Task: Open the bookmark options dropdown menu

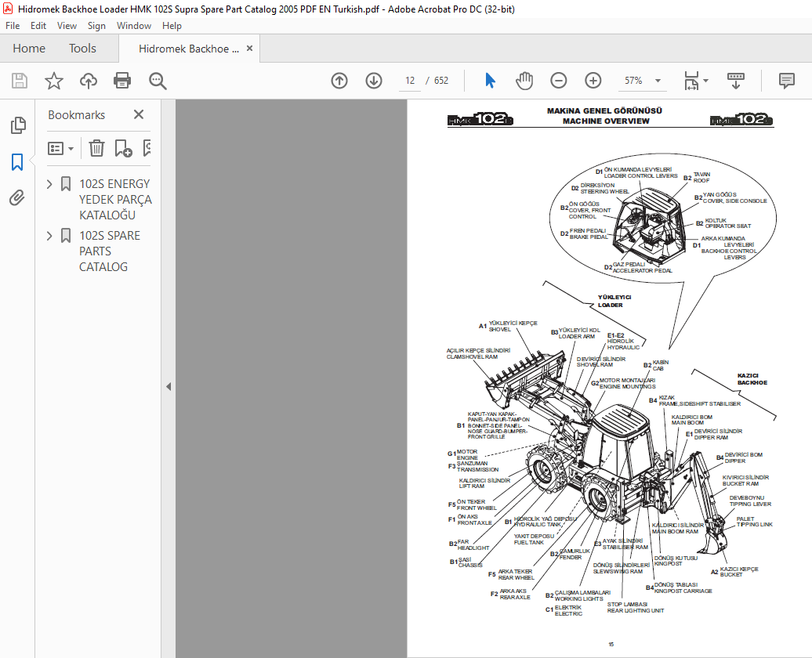Action: 60,149
